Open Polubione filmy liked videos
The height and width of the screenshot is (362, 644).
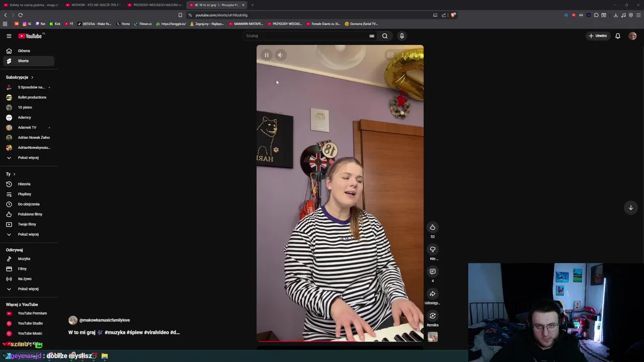click(x=29, y=214)
